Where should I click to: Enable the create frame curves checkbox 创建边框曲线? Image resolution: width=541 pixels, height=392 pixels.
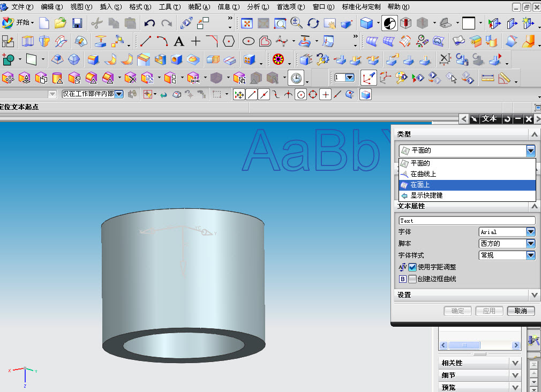tap(412, 279)
